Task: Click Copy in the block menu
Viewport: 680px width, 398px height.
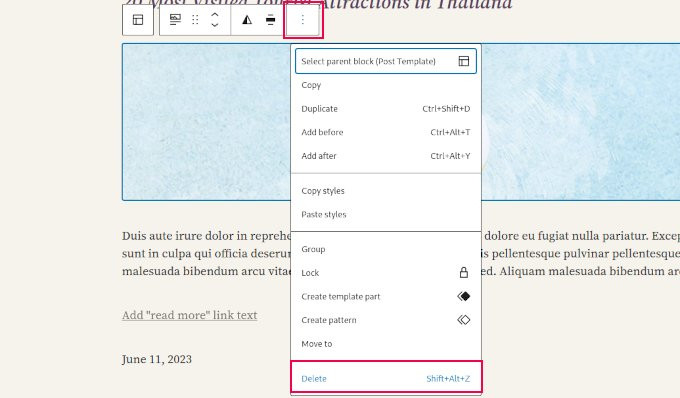Action: (386, 85)
